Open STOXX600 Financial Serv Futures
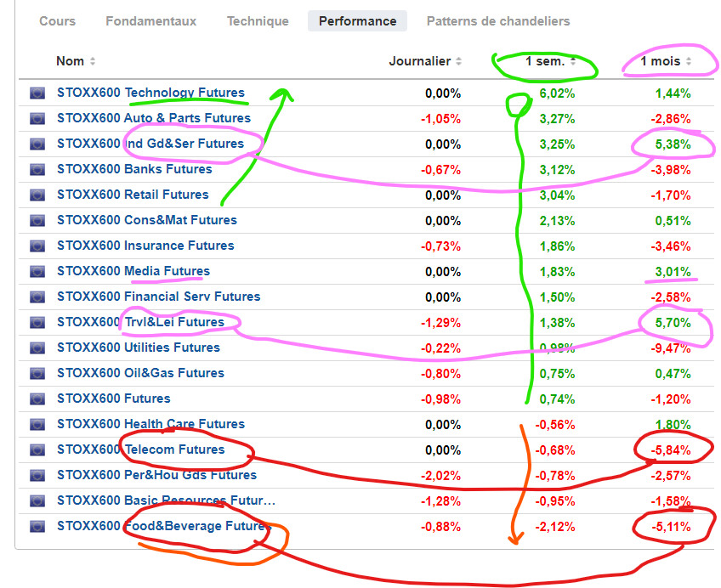Image resolution: width=721 pixels, height=588 pixels. click(x=159, y=297)
